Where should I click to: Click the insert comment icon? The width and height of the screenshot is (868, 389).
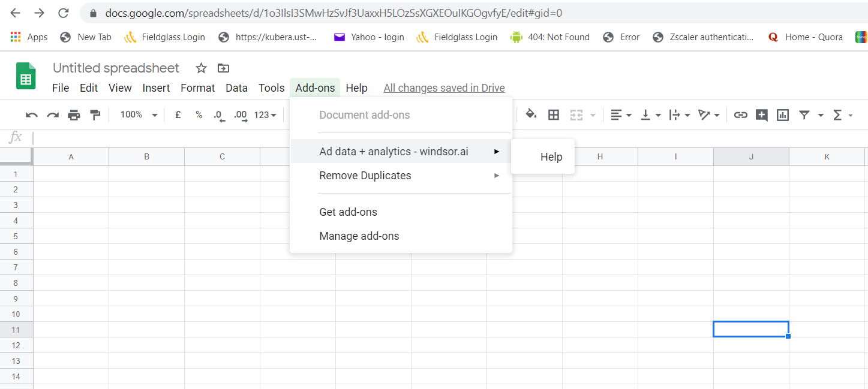pos(762,115)
